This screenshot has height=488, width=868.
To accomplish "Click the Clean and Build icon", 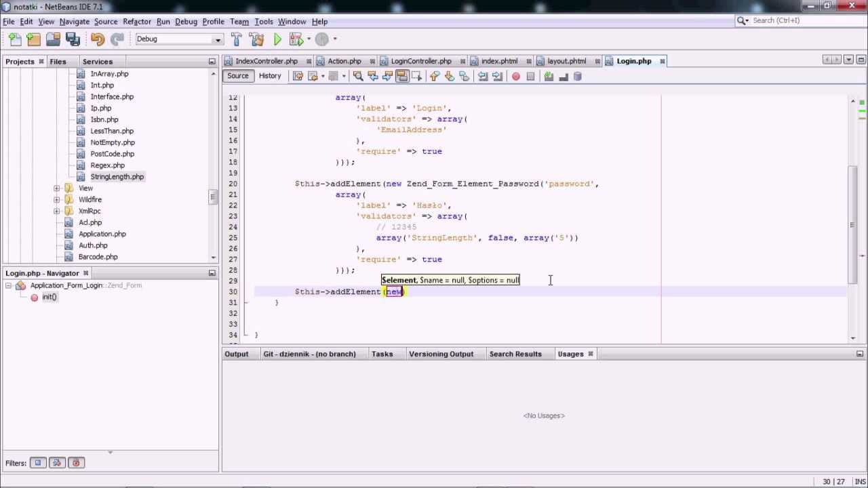I will (256, 39).
